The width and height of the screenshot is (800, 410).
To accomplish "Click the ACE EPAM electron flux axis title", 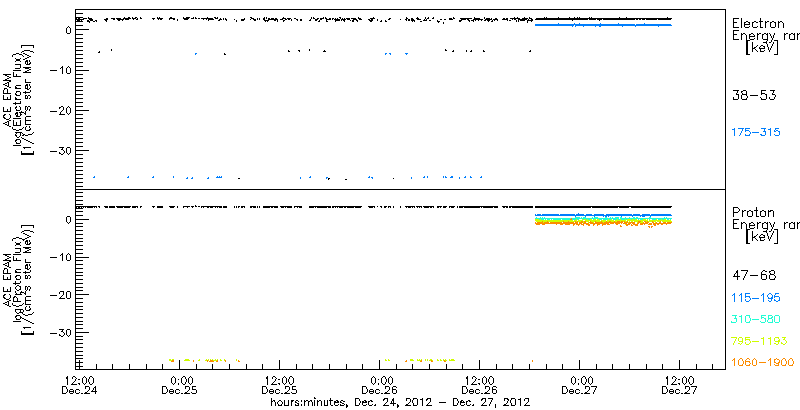I will (17, 100).
